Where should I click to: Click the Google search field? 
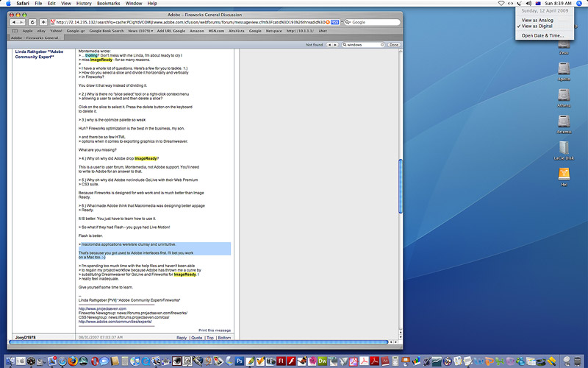pyautogui.click(x=372, y=22)
